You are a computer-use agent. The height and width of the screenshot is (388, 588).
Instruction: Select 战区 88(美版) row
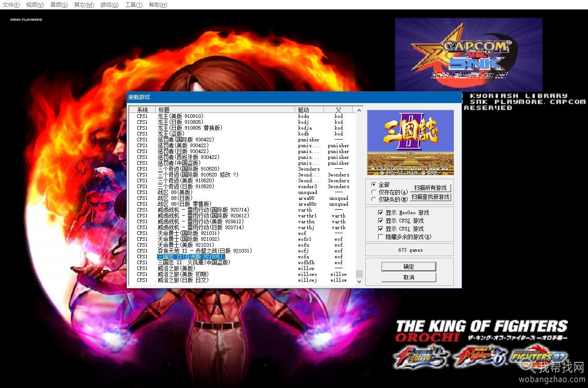[242, 192]
